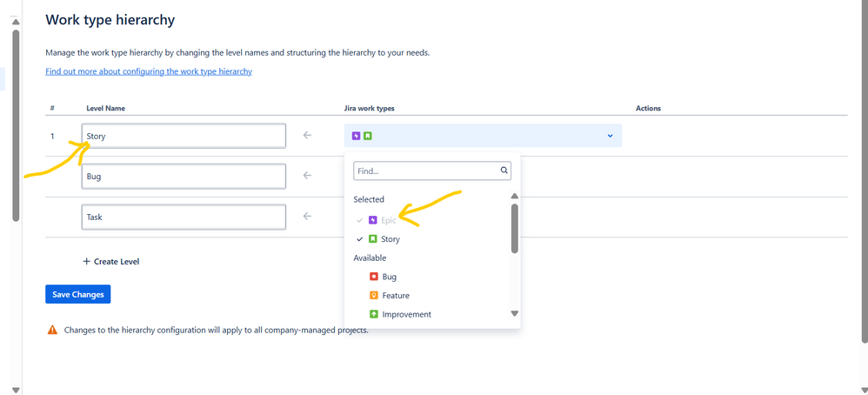The image size is (868, 395).
Task: Click the Jira work types column header
Action: coord(370,108)
